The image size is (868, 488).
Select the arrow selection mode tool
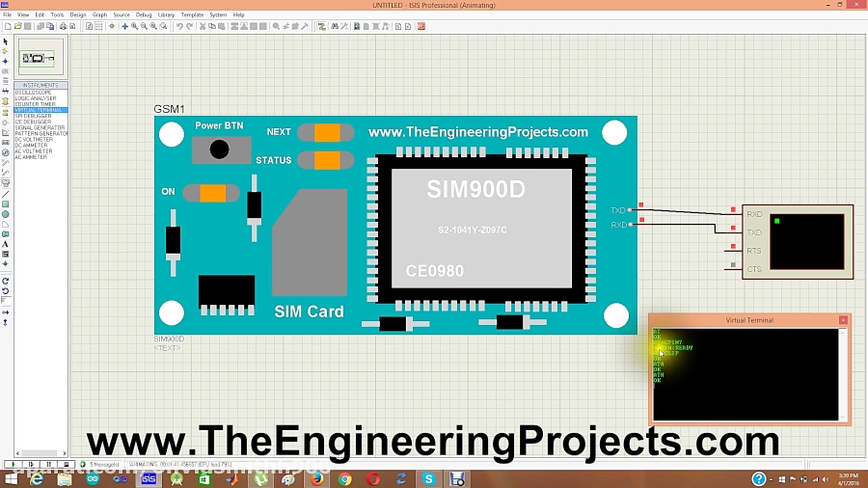(x=5, y=41)
